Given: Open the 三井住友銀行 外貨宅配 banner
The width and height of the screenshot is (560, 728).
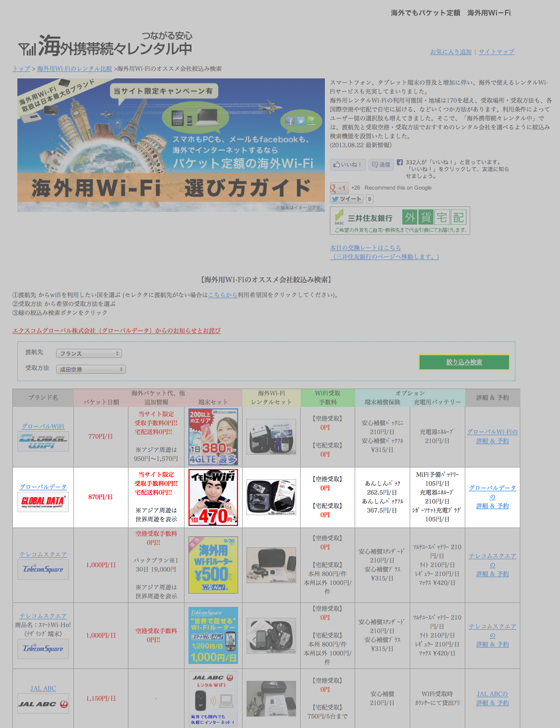Looking at the screenshot, I should click(400, 220).
